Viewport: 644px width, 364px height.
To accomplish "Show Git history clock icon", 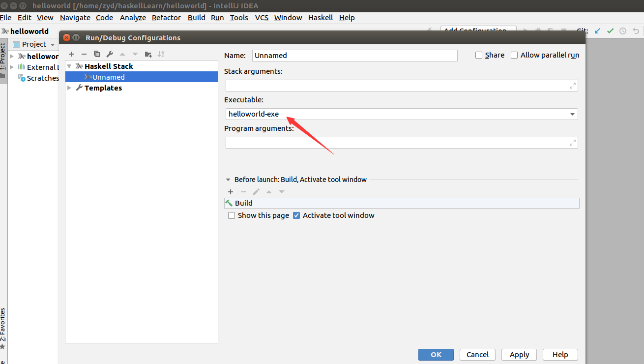I will pos(623,30).
